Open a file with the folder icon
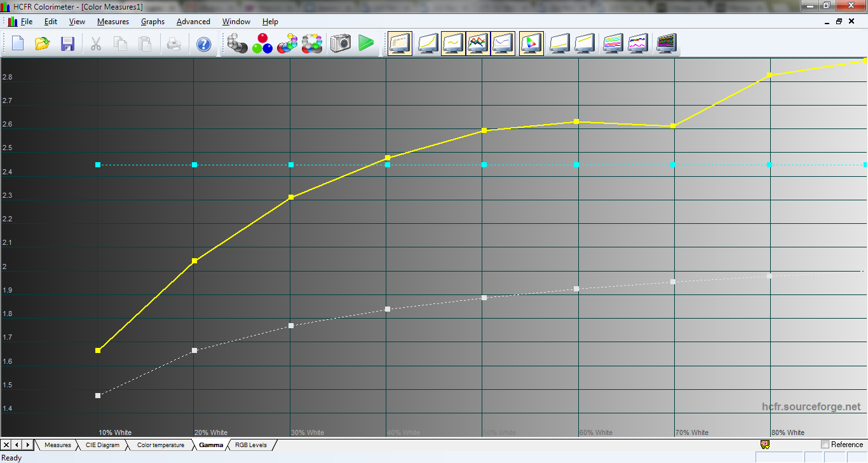Viewport: 868px width, 463px height. tap(43, 44)
